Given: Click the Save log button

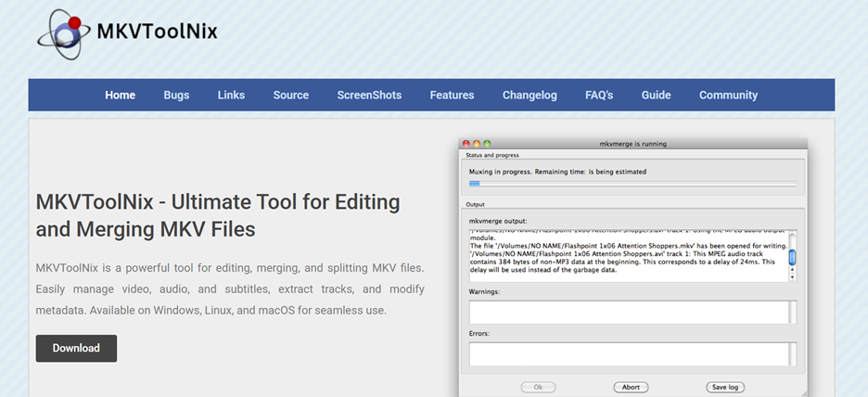Looking at the screenshot, I should pyautogui.click(x=724, y=387).
